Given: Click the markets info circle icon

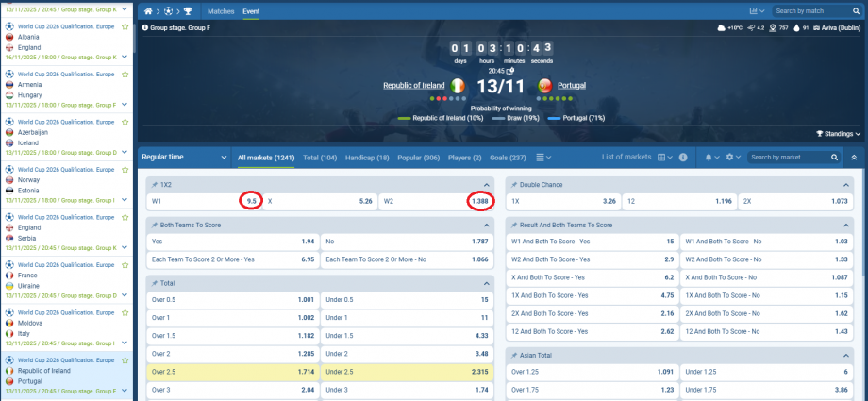Looking at the screenshot, I should (x=683, y=158).
